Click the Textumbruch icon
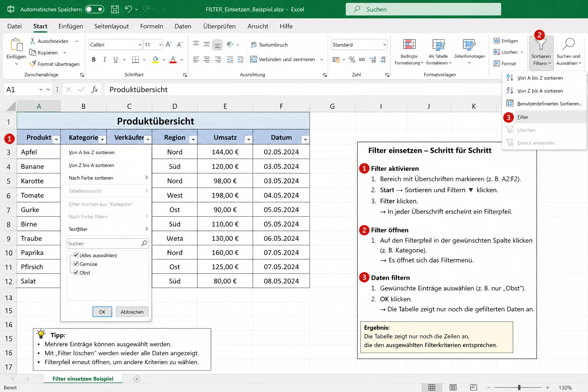The image size is (588, 392). tap(254, 45)
